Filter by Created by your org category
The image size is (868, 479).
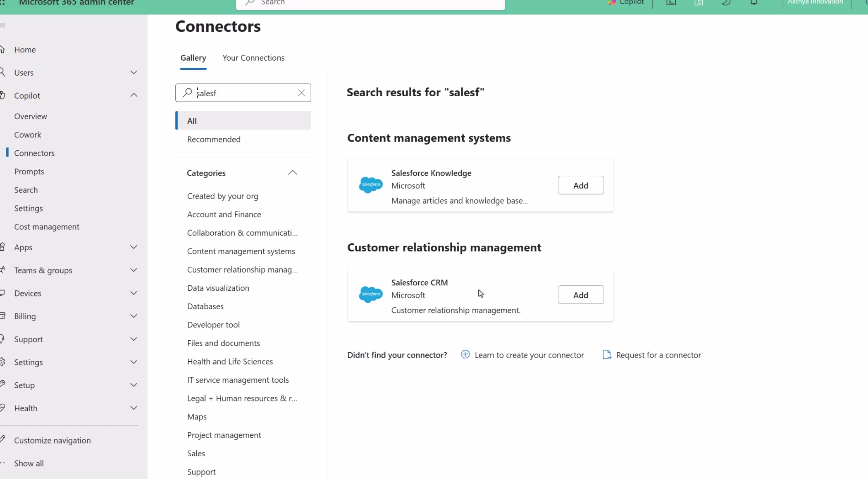click(223, 196)
